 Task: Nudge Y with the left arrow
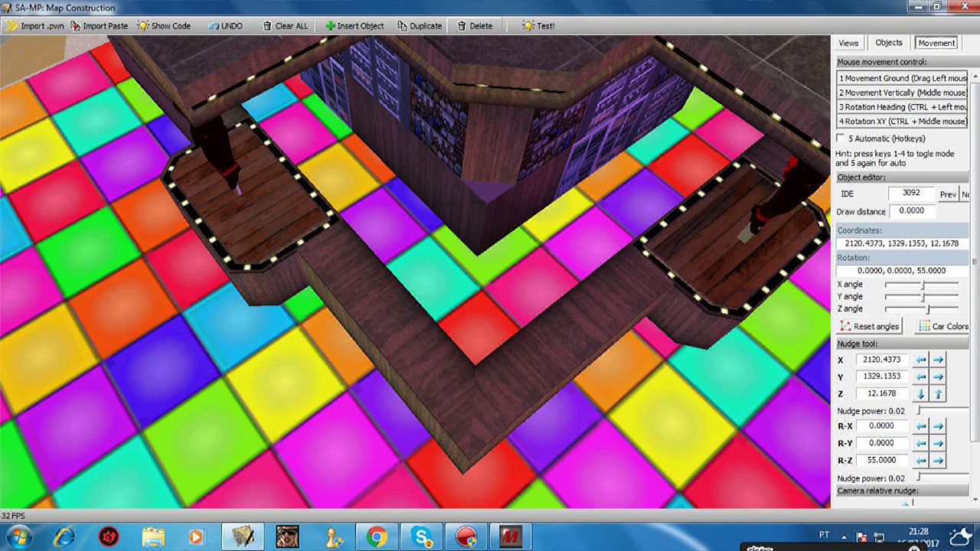click(921, 377)
